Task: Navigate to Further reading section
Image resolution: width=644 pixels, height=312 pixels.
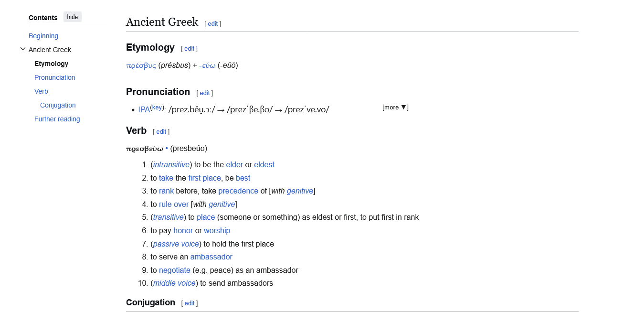Action: coord(57,119)
